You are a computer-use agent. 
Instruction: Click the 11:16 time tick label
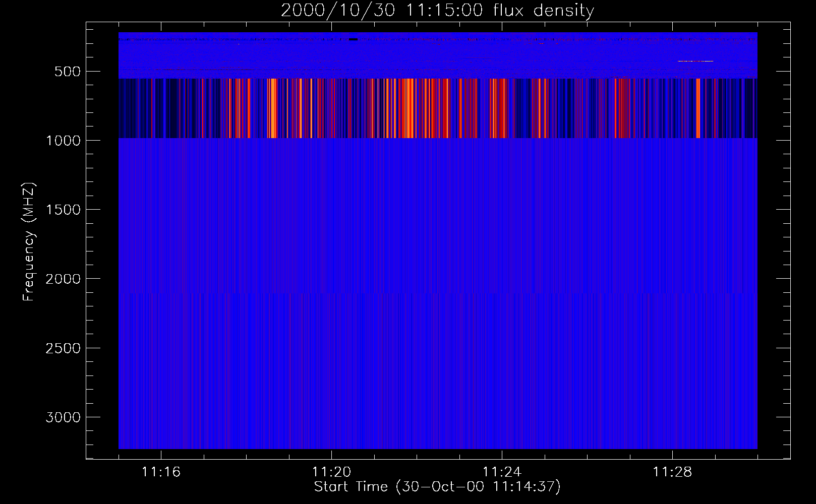(161, 472)
